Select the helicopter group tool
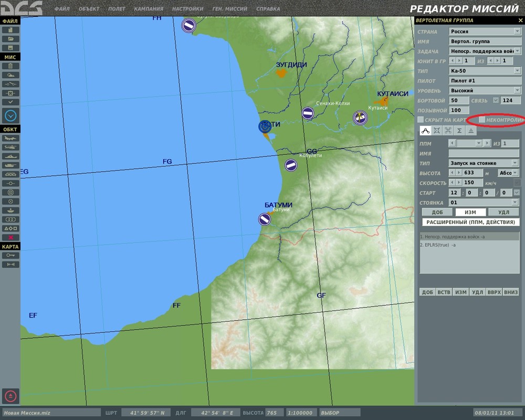 point(10,147)
